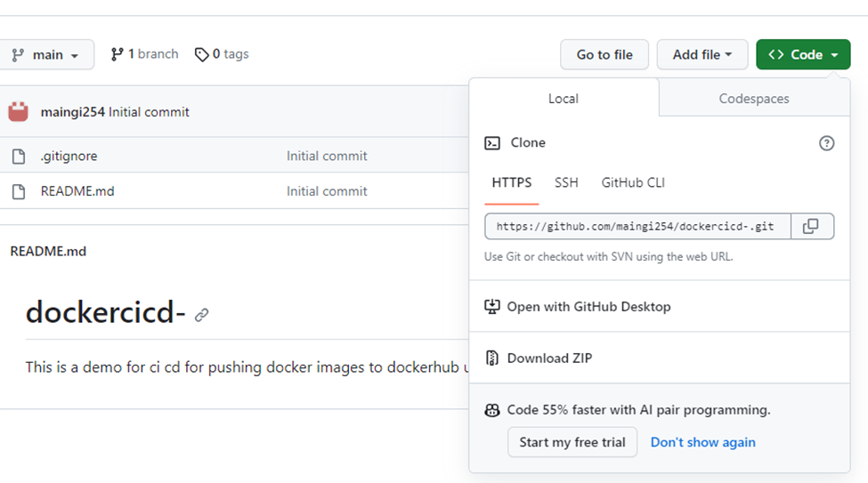Image resolution: width=868 pixels, height=483 pixels.
Task: Toggle the green Code dropdown button
Action: [x=803, y=55]
